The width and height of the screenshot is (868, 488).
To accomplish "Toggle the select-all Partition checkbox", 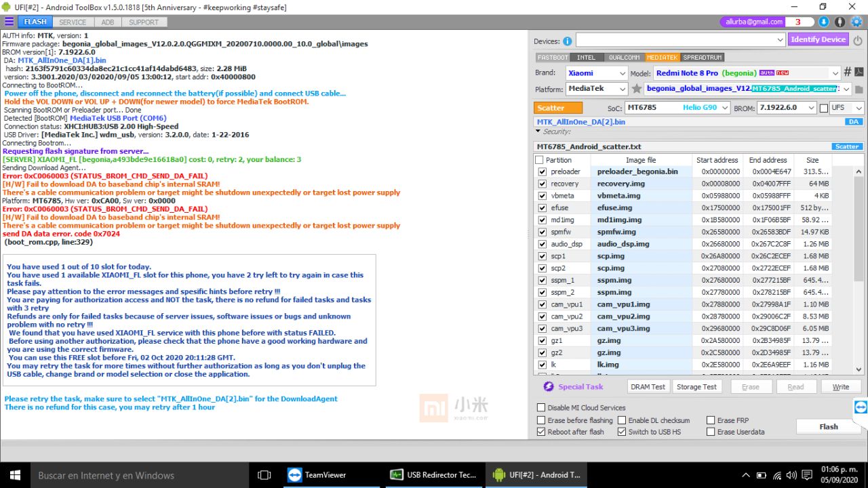I will (539, 160).
